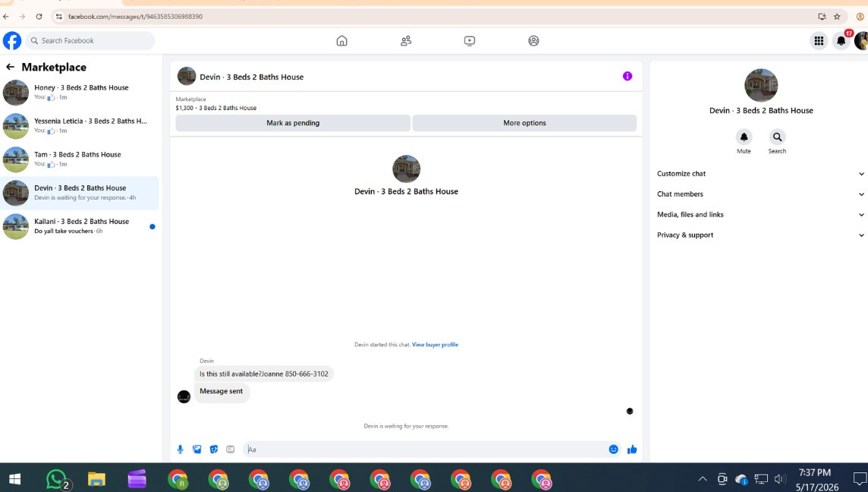868x492 pixels.
Task: Open File Explorer from the taskbar
Action: pos(96,479)
